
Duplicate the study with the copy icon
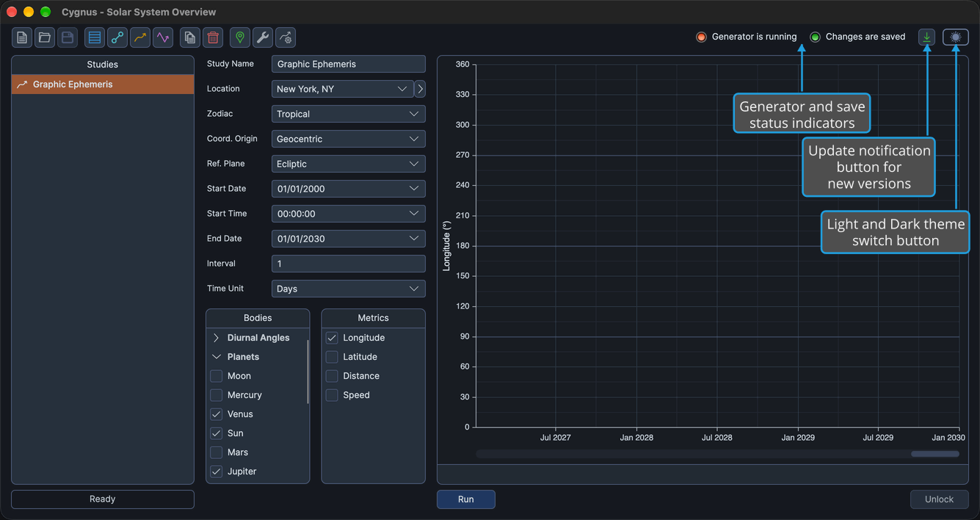point(190,37)
